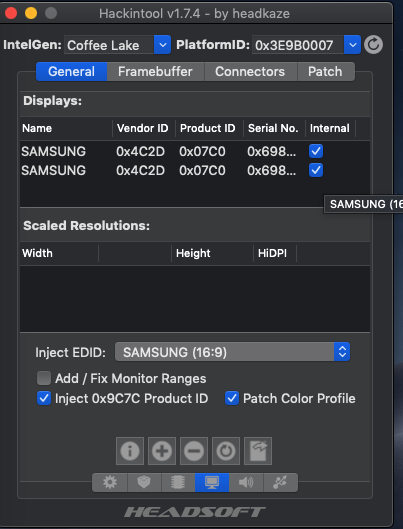
Task: Click the export file icon button
Action: pos(258,451)
